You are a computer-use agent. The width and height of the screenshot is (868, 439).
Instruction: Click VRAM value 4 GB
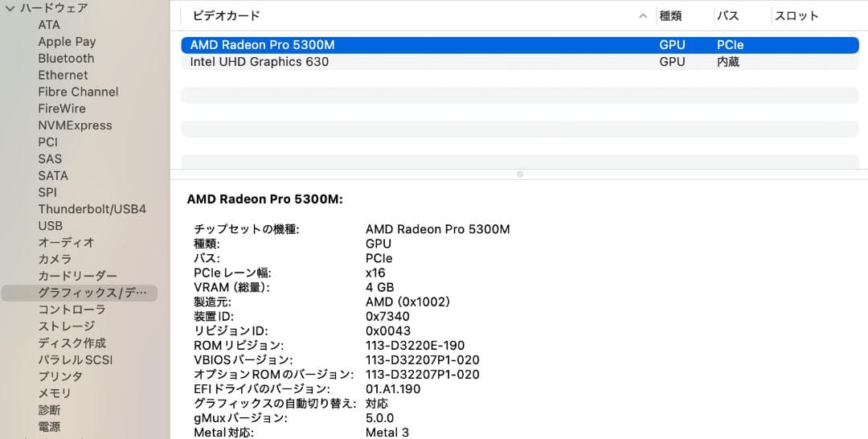coord(379,287)
